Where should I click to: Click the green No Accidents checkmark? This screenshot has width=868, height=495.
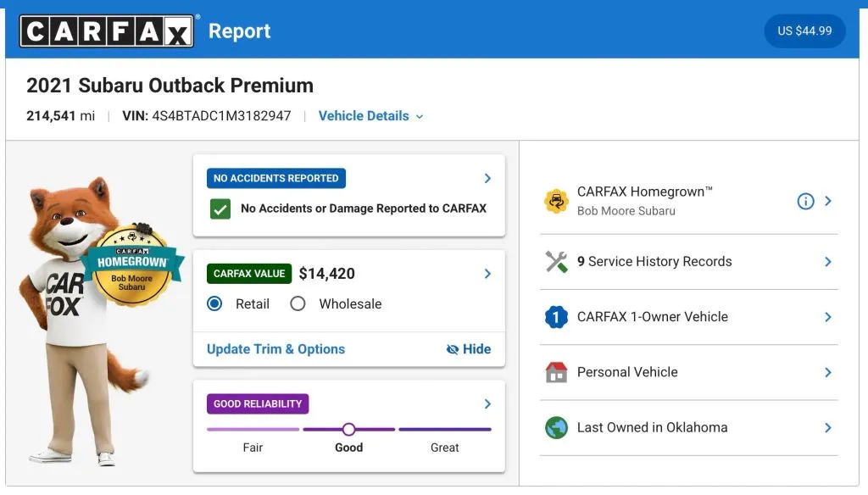(220, 209)
